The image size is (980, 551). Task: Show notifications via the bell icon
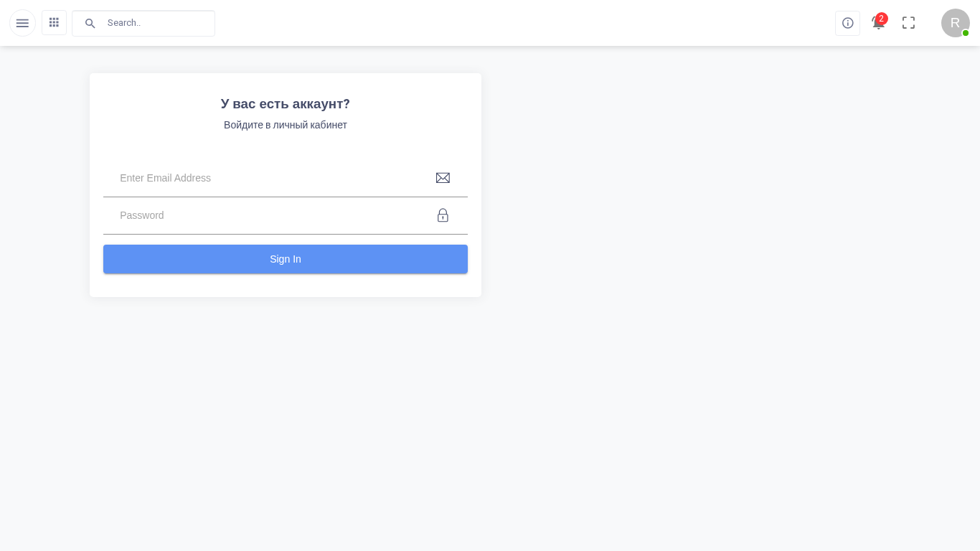[x=876, y=25]
